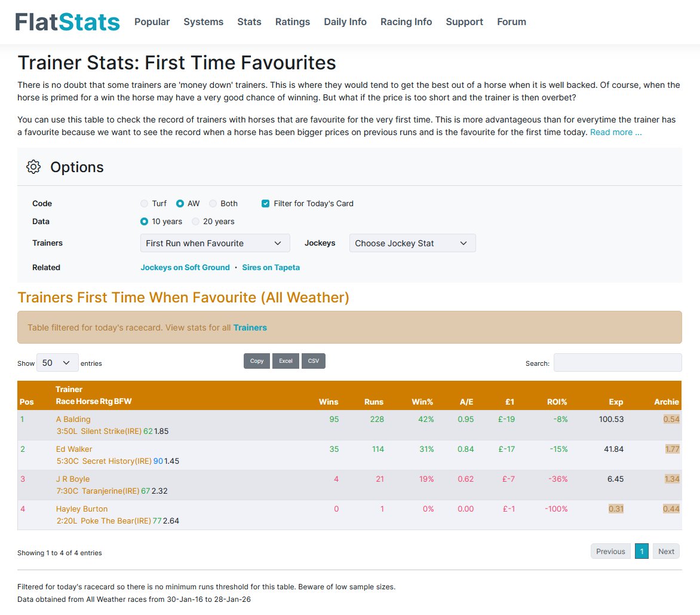
Task: Open horse Taranjerine(IRE)
Action: coord(110,491)
